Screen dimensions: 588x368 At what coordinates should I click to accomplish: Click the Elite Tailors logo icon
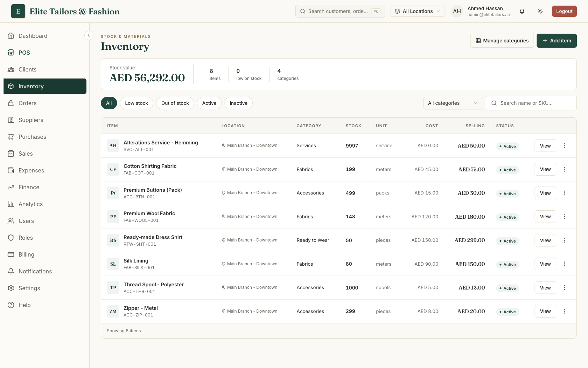[x=18, y=11]
